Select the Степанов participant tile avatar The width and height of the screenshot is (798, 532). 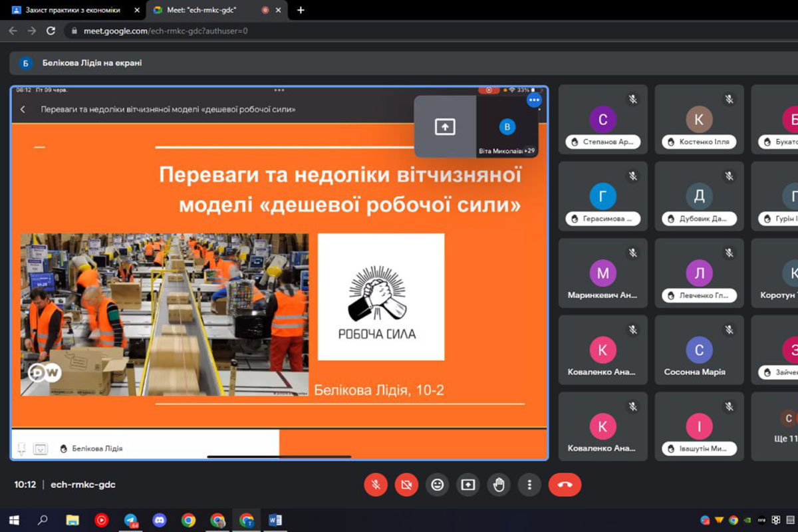(603, 120)
